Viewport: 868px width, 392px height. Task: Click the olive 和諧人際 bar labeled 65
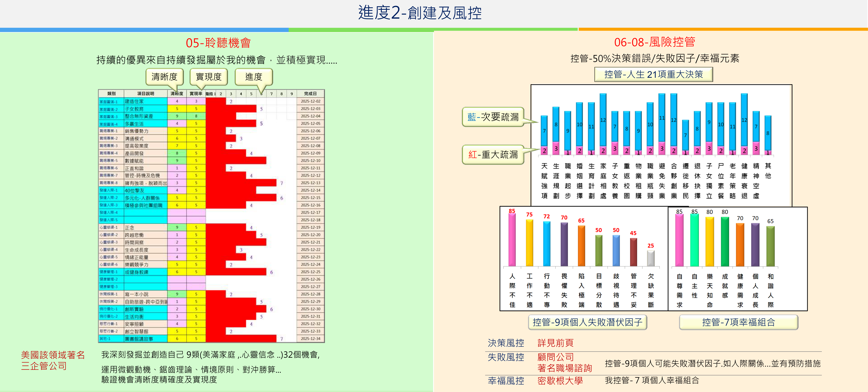click(771, 246)
